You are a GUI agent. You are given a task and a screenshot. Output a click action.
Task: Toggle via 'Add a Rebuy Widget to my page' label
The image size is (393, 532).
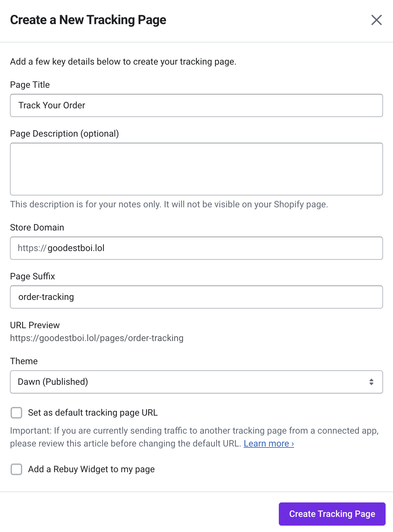tap(91, 469)
